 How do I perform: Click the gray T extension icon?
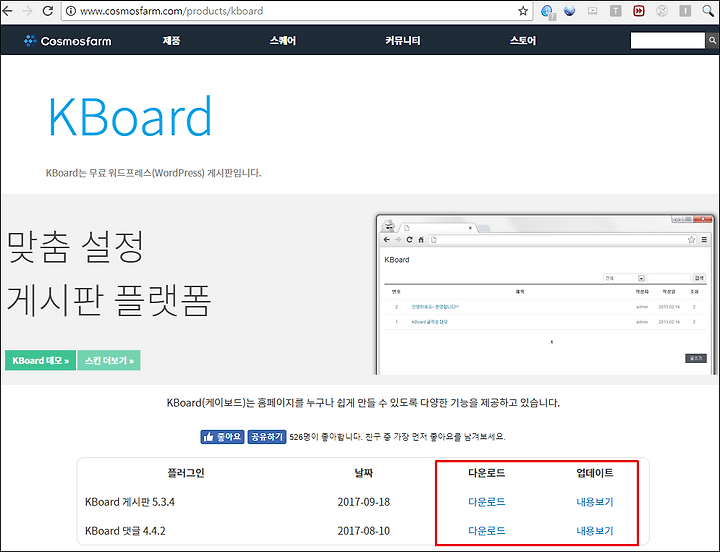pos(615,11)
